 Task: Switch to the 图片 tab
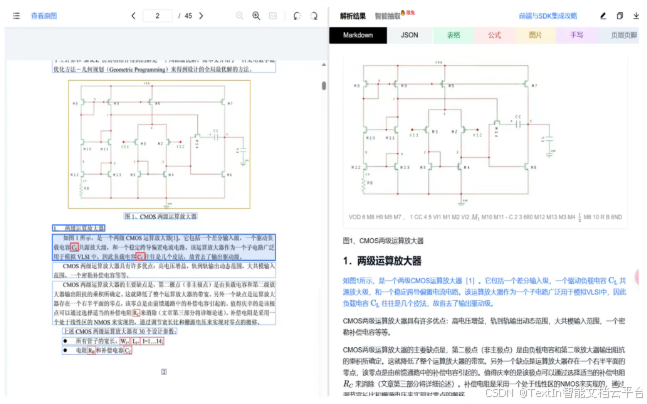535,35
